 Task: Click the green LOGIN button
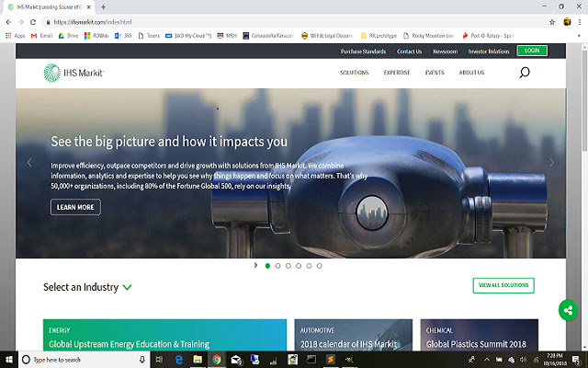coord(532,51)
